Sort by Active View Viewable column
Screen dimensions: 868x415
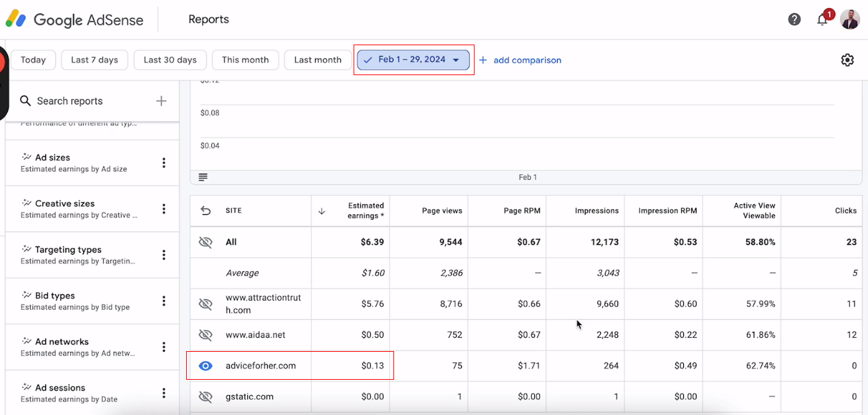pyautogui.click(x=754, y=211)
